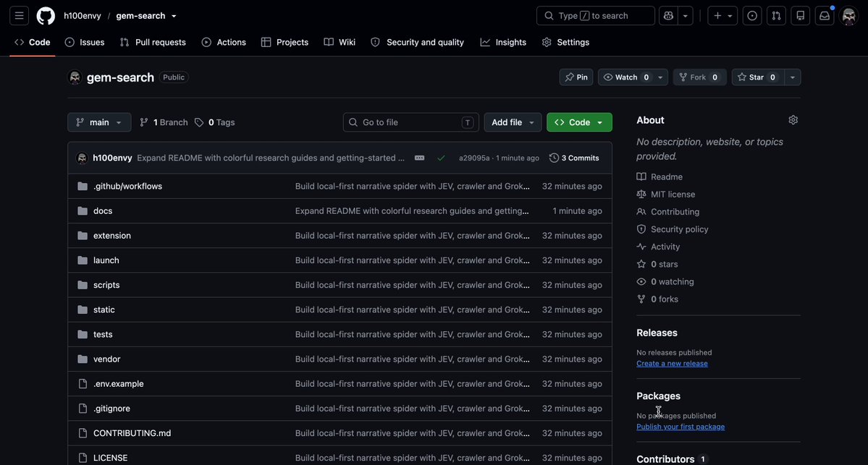
Task: Star the gem-search repository
Action: point(758,77)
